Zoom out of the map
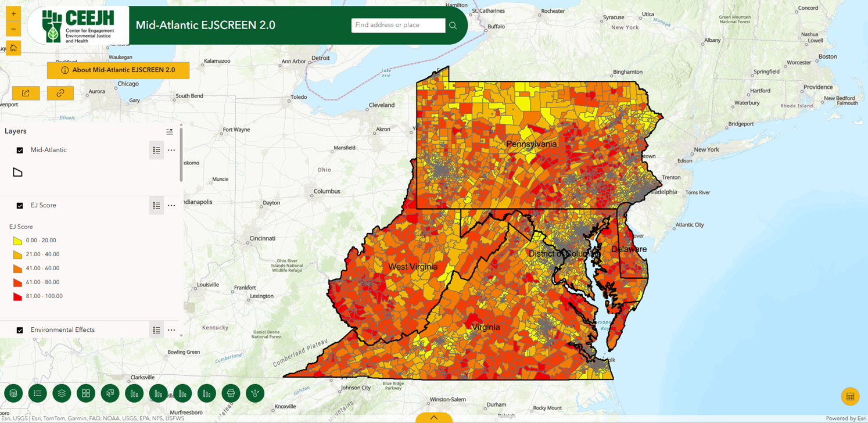This screenshot has width=868, height=423. (13, 30)
